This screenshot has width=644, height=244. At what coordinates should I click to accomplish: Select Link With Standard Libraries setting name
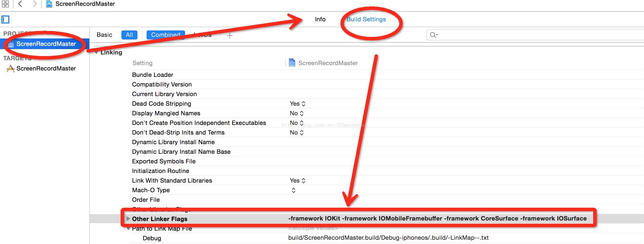click(172, 180)
